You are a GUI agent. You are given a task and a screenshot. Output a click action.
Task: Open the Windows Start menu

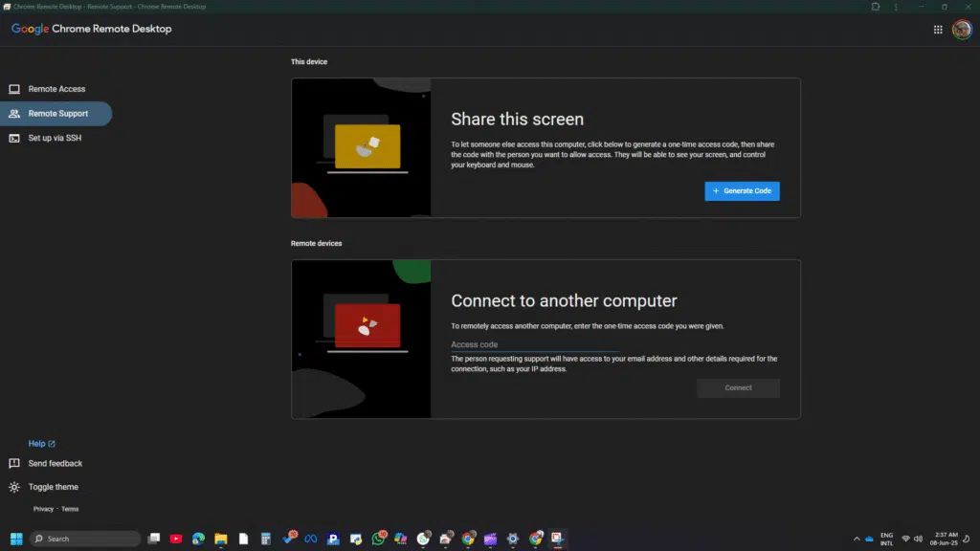point(16,539)
